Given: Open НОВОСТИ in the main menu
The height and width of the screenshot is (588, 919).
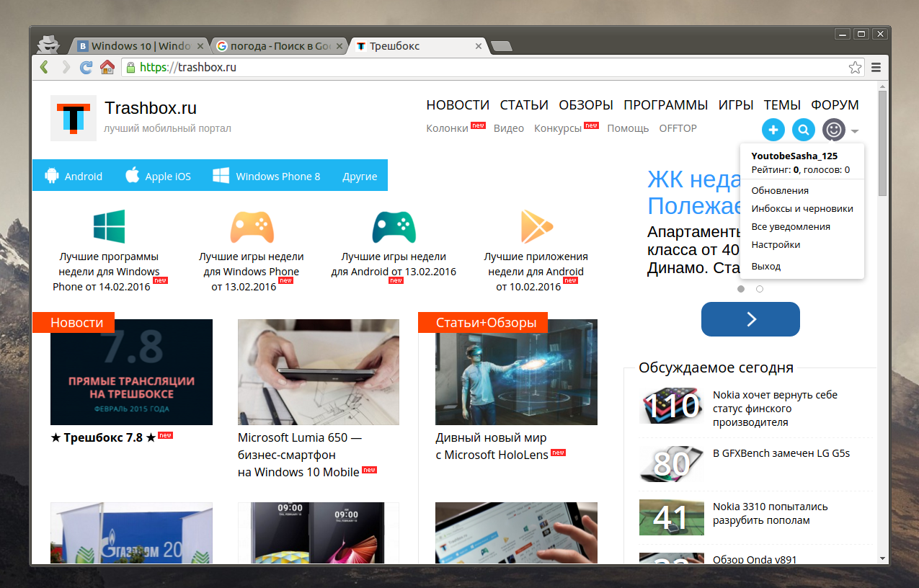Looking at the screenshot, I should click(458, 105).
